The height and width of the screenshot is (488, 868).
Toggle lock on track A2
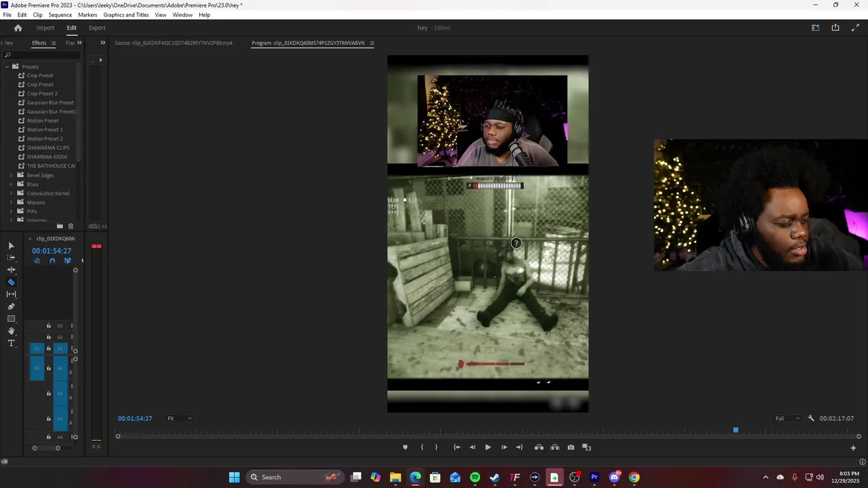click(x=49, y=393)
